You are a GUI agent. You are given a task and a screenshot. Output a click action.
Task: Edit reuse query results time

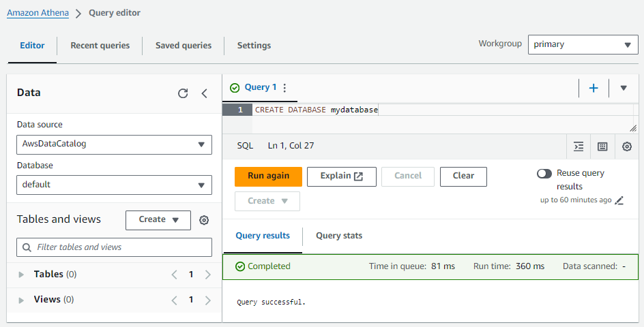[619, 201]
